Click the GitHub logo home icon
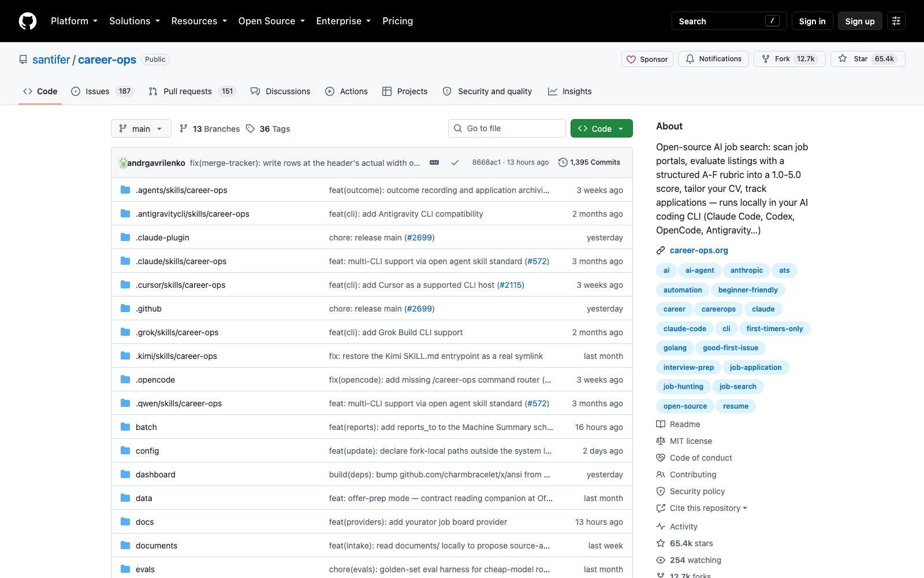 [28, 21]
